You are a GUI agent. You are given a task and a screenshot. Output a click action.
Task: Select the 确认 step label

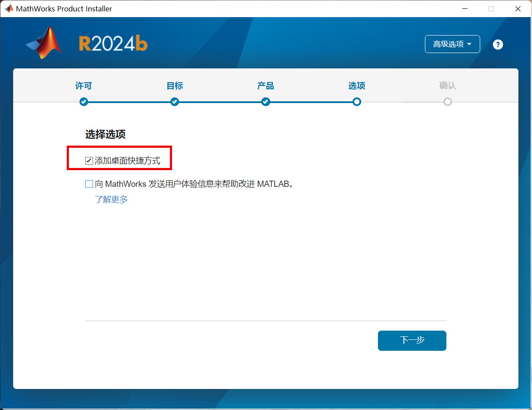(447, 86)
